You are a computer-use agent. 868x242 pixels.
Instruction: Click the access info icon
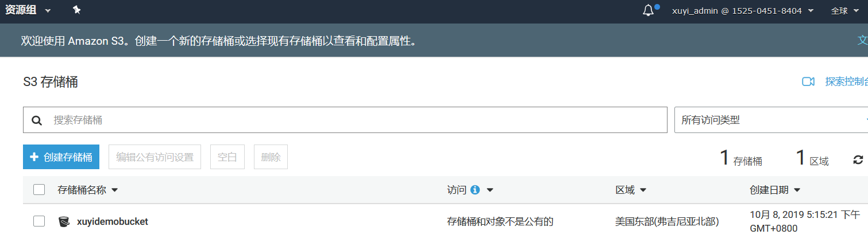tap(475, 190)
